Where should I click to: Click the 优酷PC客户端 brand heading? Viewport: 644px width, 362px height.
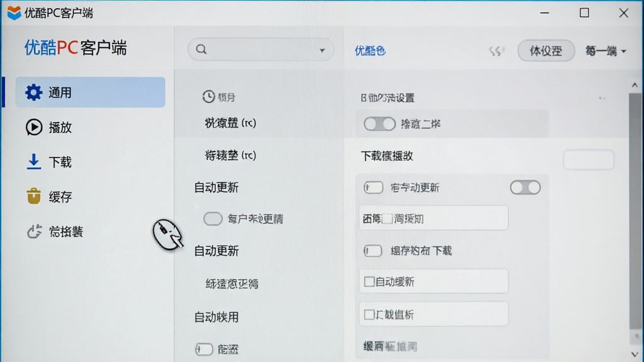(75, 48)
